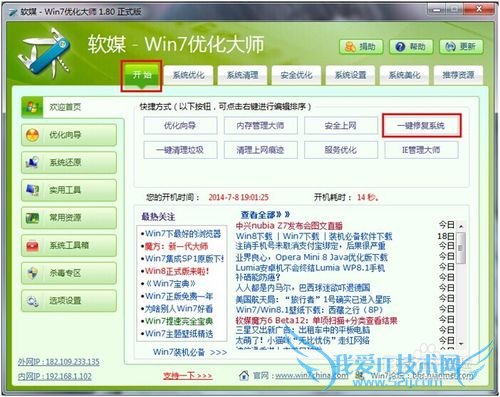Click the 14 秒 boot duration value
500x397 pixels.
click(x=368, y=197)
